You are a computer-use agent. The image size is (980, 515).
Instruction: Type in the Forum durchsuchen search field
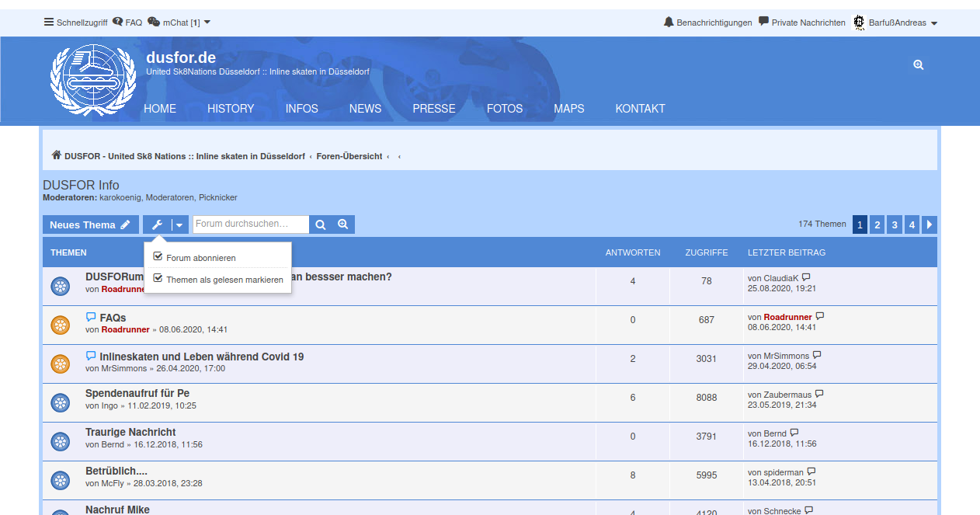(250, 224)
